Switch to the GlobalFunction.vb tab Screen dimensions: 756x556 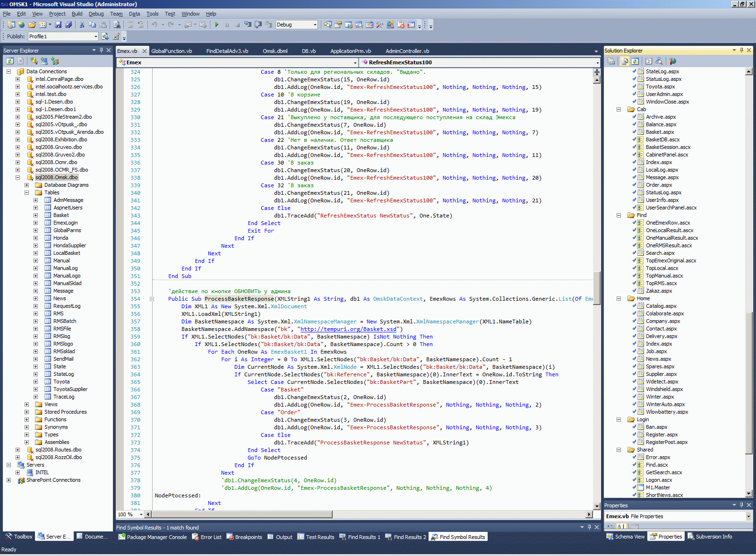[172, 51]
